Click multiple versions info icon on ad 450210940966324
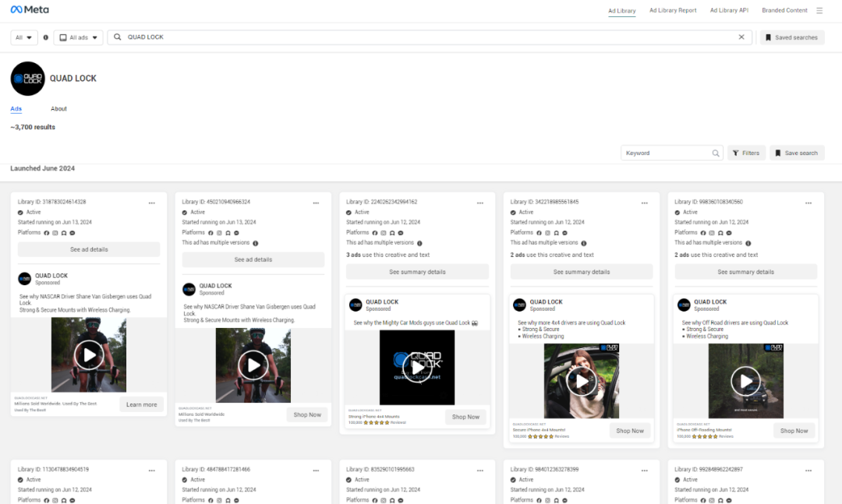 point(256,243)
